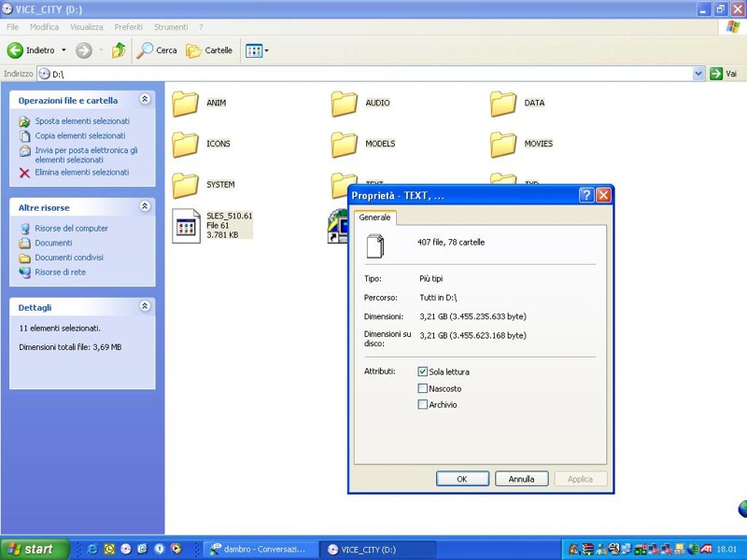
Task: Click Elimina elementi selezionati link
Action: 82,173
